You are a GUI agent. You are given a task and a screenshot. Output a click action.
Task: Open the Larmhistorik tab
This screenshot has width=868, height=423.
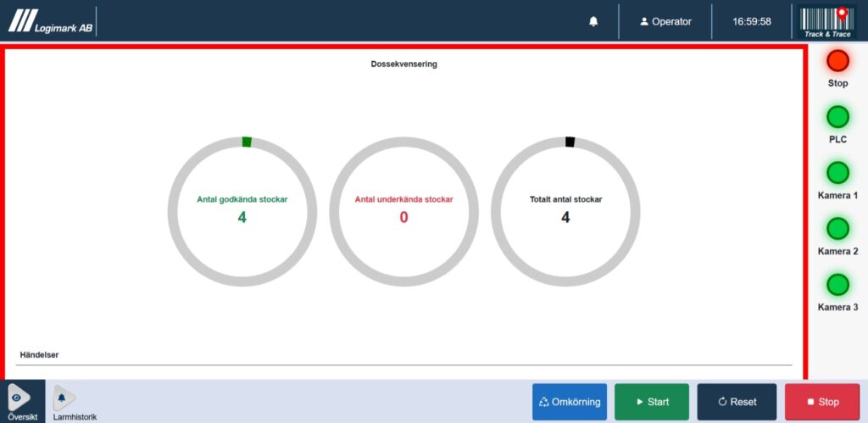click(63, 402)
